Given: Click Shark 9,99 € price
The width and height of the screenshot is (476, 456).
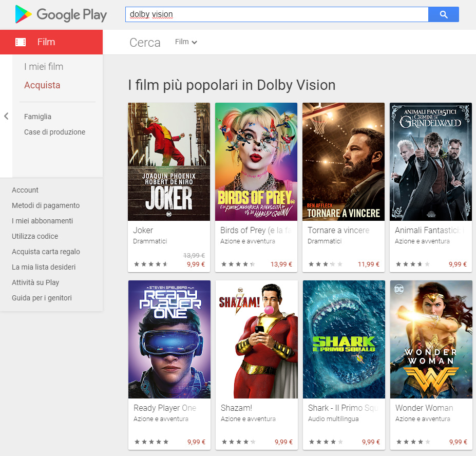Looking at the screenshot, I should tap(371, 442).
